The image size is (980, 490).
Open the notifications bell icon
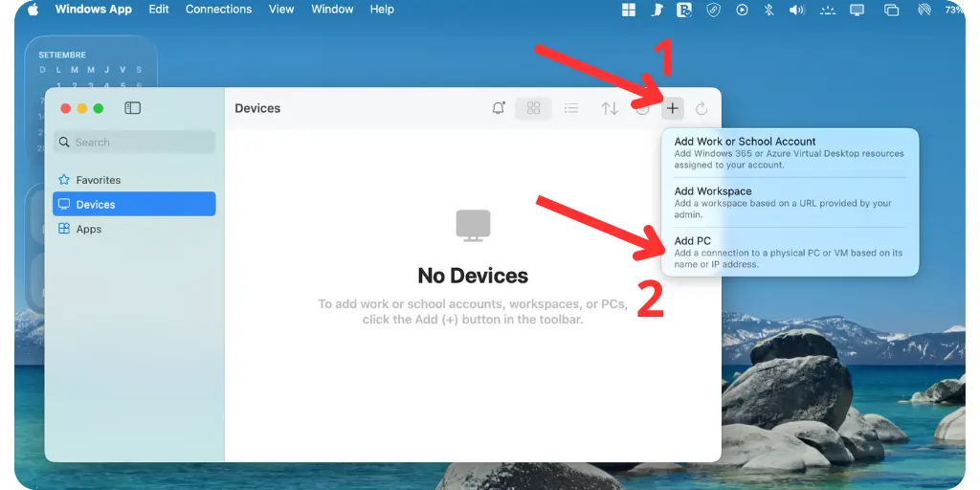[x=498, y=108]
